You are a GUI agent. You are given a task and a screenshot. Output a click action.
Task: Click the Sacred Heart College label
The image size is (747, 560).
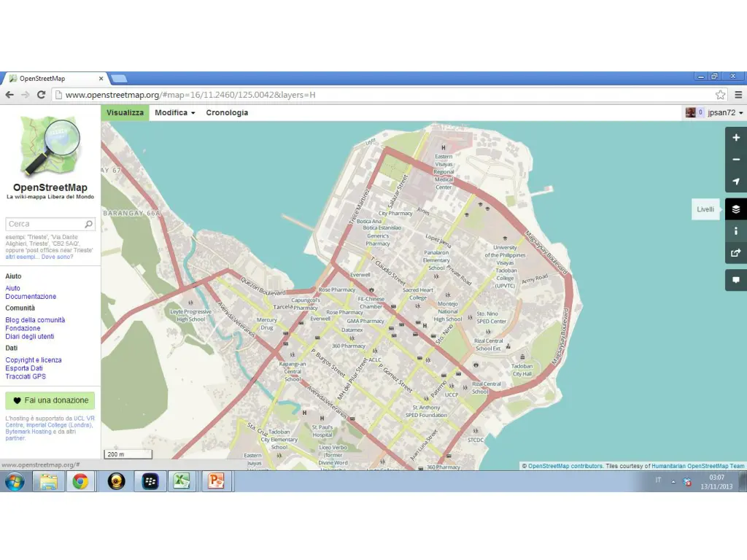(x=418, y=294)
